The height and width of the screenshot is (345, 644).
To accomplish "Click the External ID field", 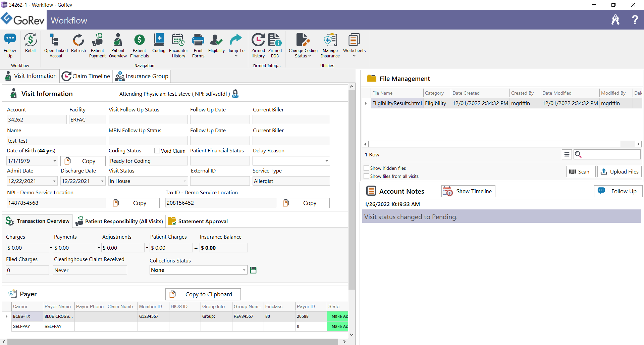I will click(220, 181).
